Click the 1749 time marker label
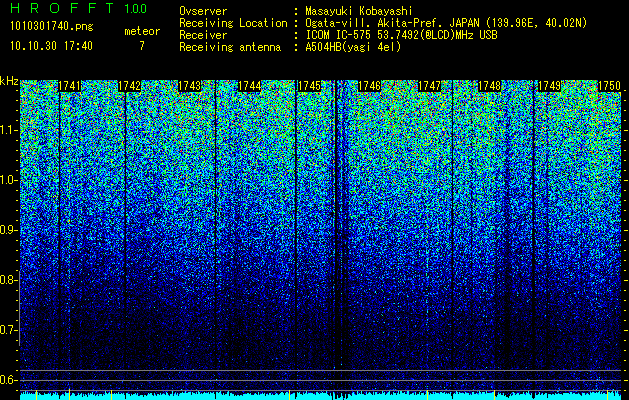 click(549, 86)
